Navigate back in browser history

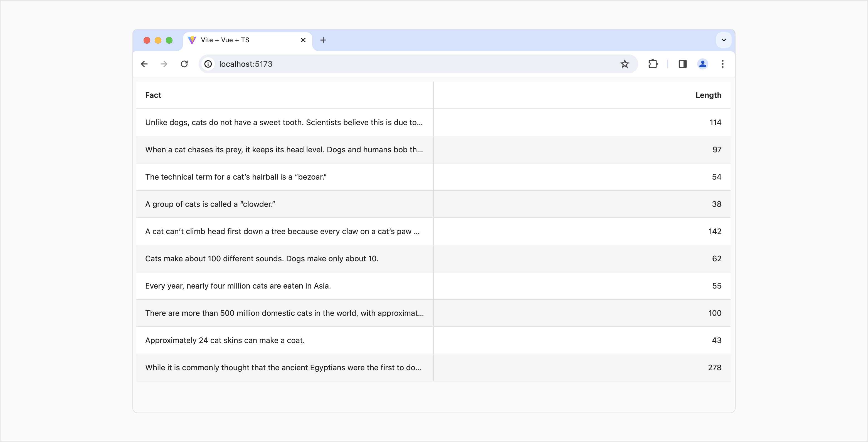(x=144, y=64)
